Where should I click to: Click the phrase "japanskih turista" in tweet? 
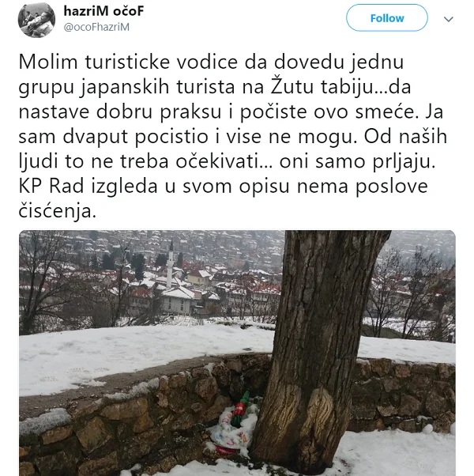(x=158, y=87)
